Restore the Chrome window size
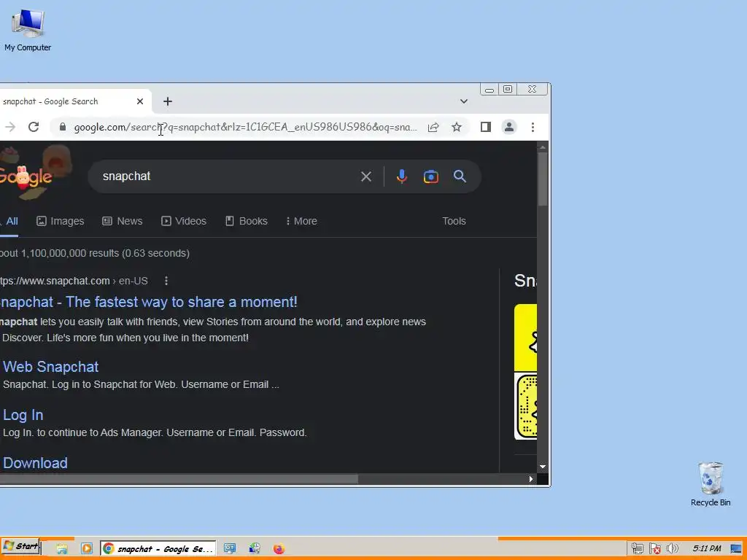This screenshot has height=560, width=747. [x=508, y=90]
